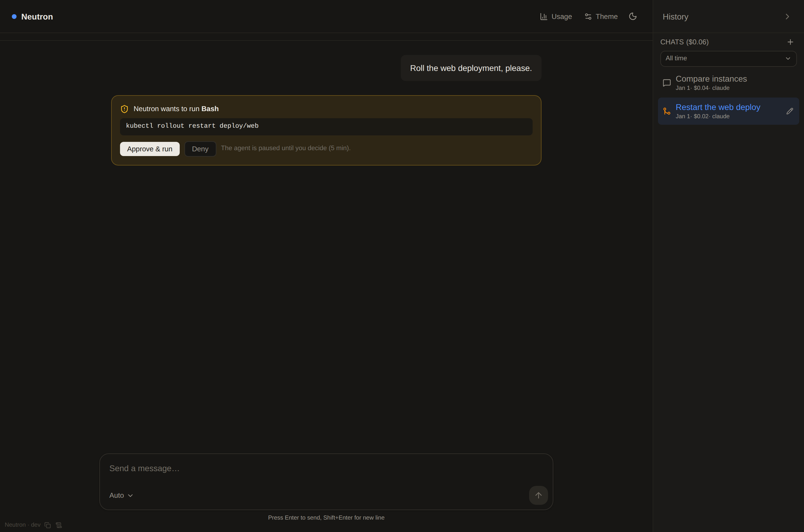This screenshot has height=532, width=804.
Task: Select the Restart the web deploy chat
Action: tap(728, 111)
